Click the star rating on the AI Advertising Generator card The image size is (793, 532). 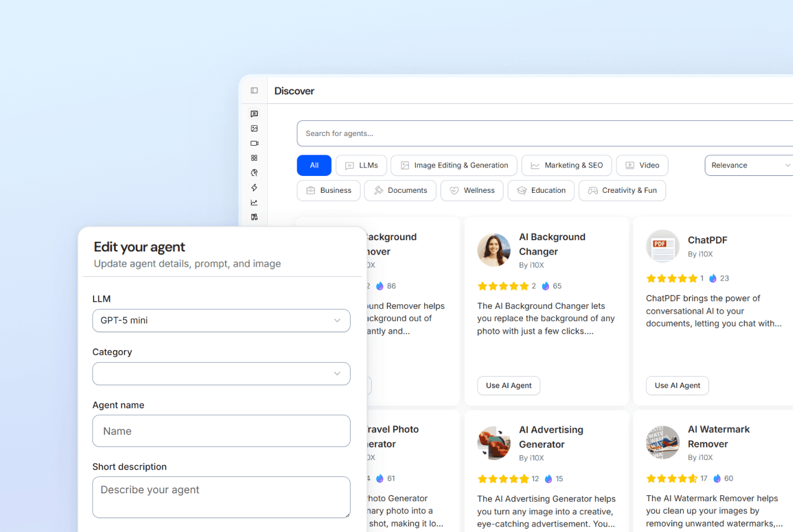pos(503,479)
